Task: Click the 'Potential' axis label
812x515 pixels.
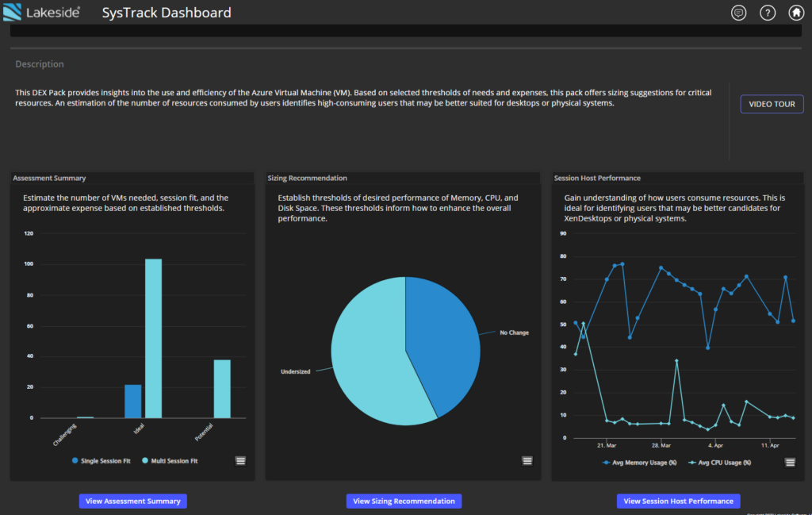Action: (204, 432)
